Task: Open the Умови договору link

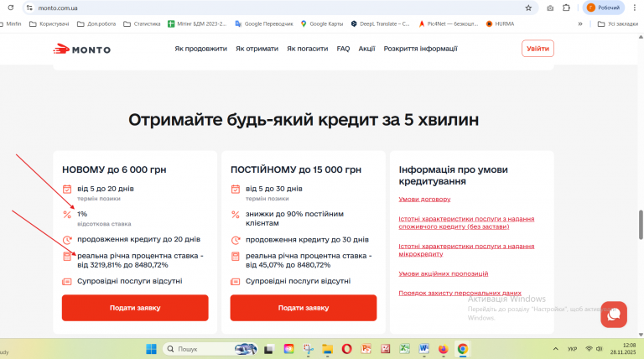Action: coord(424,200)
